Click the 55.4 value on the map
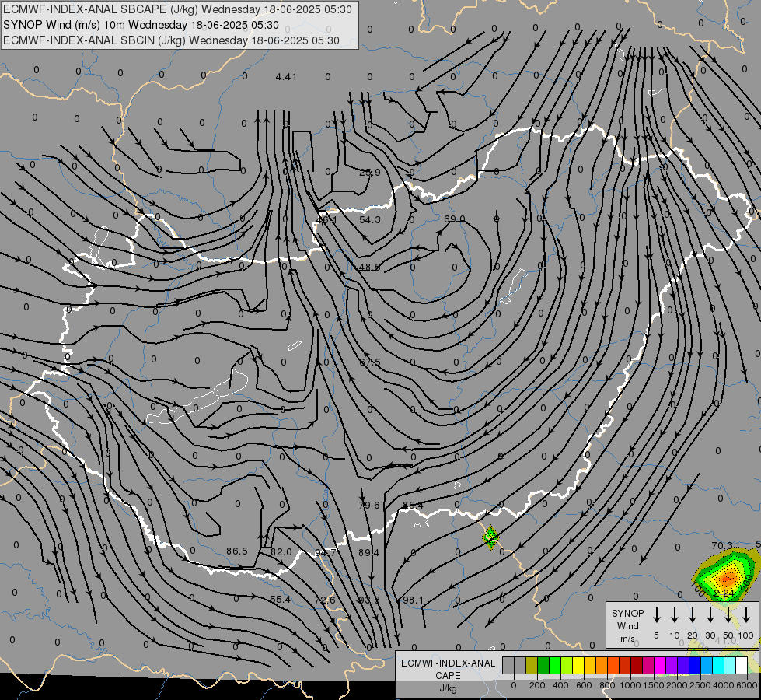This screenshot has height=700, width=761. click(280, 600)
